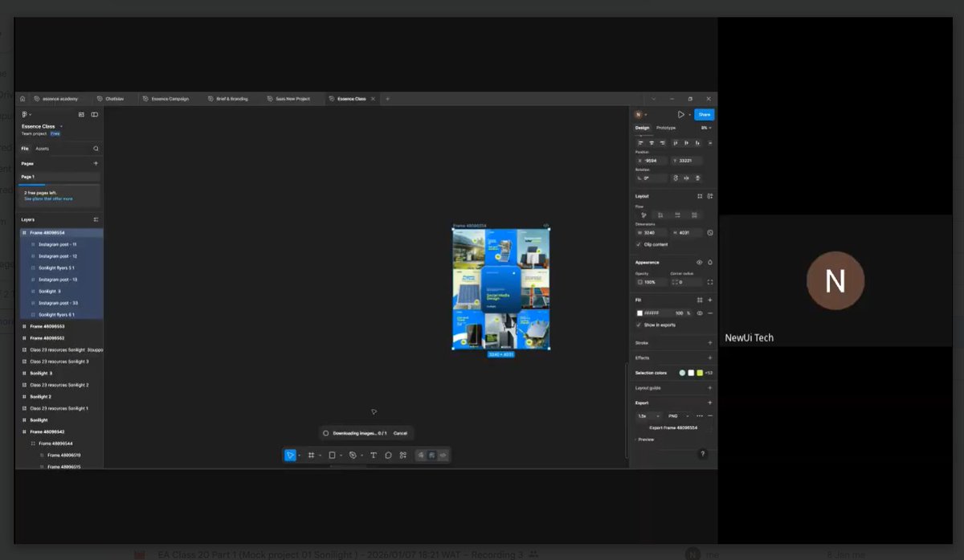Select the Rectangle shape tool

(332, 456)
